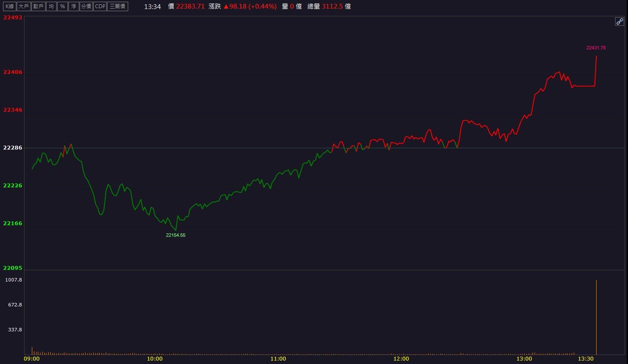Click the 22492 price axis label

pyautogui.click(x=13, y=18)
